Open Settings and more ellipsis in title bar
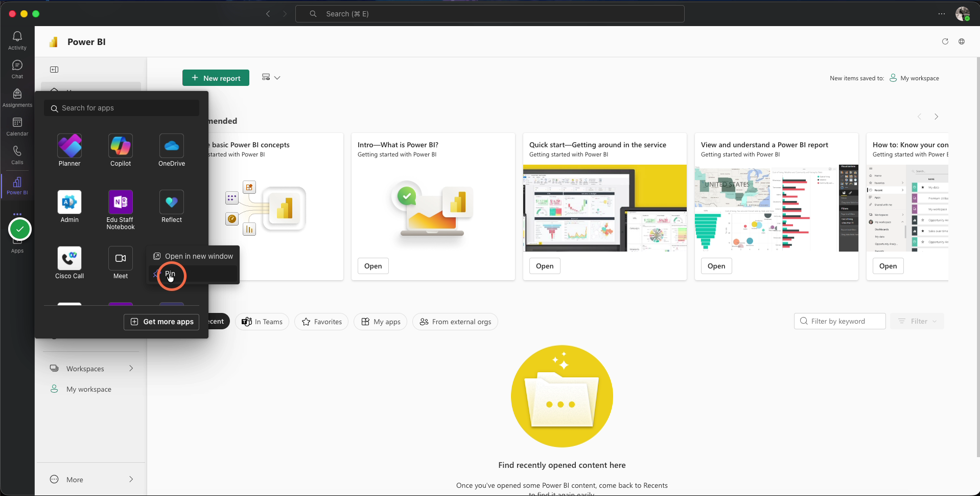 942,14
